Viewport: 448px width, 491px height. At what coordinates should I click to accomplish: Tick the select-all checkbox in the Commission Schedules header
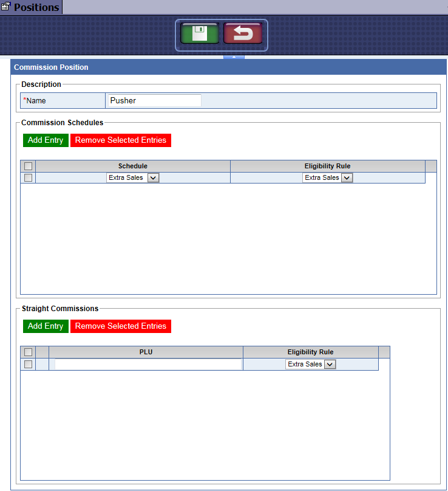pyautogui.click(x=28, y=167)
